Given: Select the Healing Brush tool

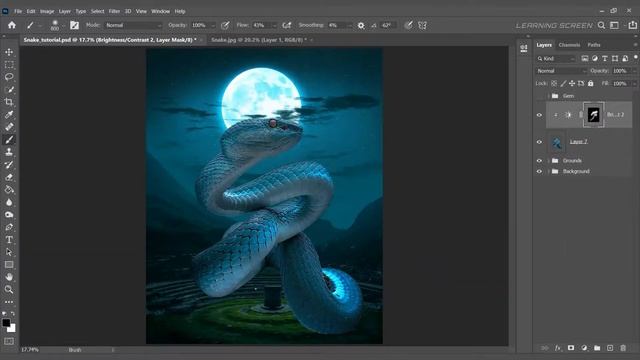Looking at the screenshot, I should (x=9, y=127).
